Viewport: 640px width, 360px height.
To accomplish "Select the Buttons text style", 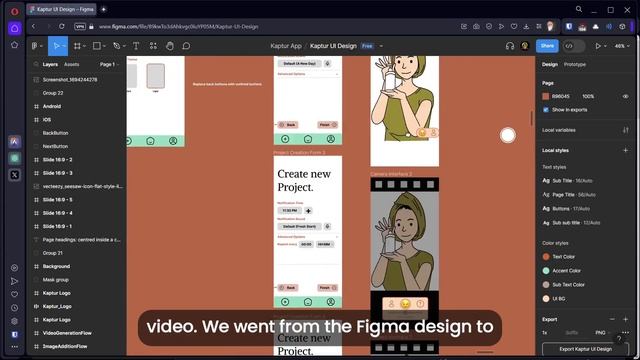I will tap(566, 209).
